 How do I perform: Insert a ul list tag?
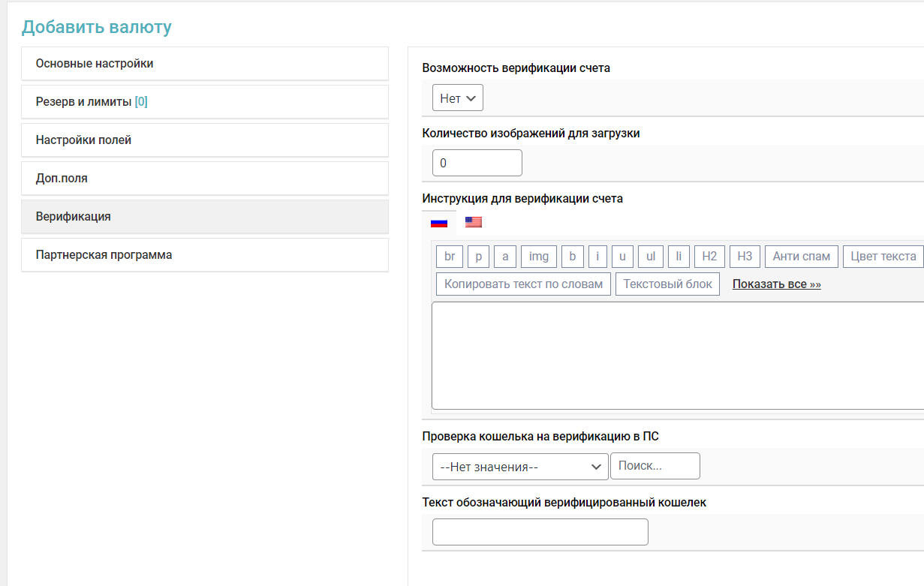[x=650, y=257]
